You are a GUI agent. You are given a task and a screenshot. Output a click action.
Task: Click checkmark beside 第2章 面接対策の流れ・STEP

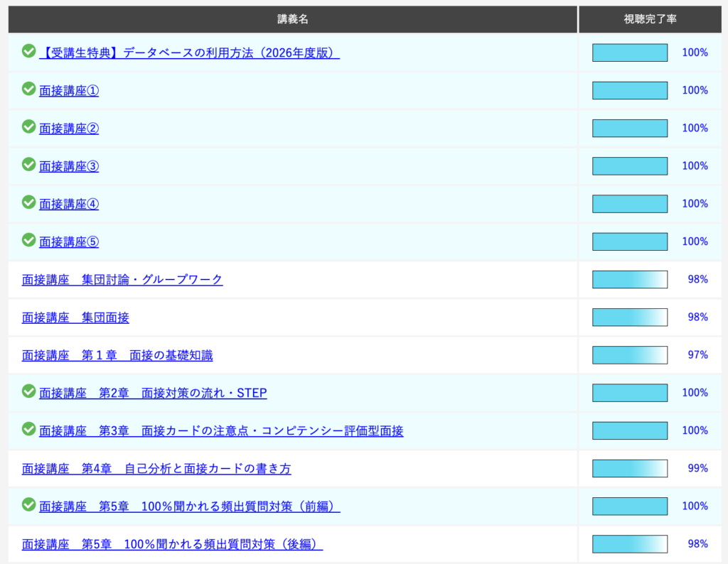tap(28, 391)
